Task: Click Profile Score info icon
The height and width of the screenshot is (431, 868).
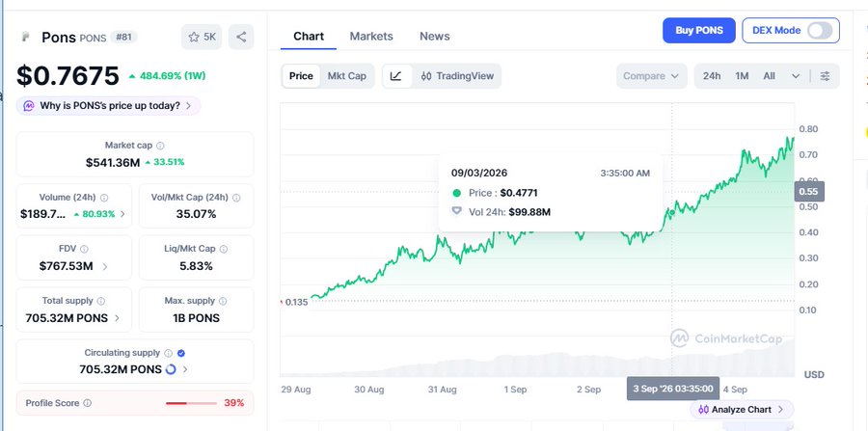Action: [x=87, y=403]
